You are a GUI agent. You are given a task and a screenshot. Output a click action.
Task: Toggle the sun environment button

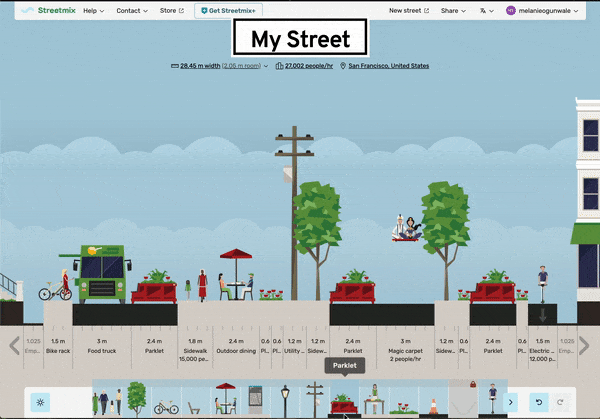coord(40,402)
